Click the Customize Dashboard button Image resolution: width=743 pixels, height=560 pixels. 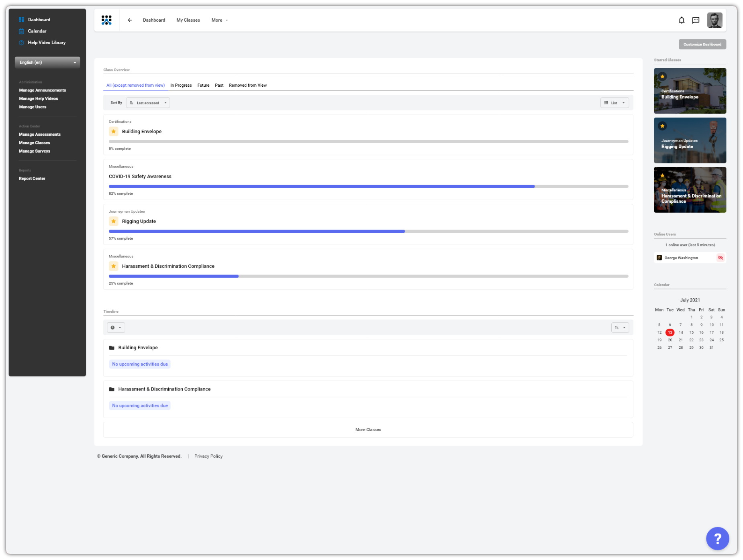click(x=702, y=44)
